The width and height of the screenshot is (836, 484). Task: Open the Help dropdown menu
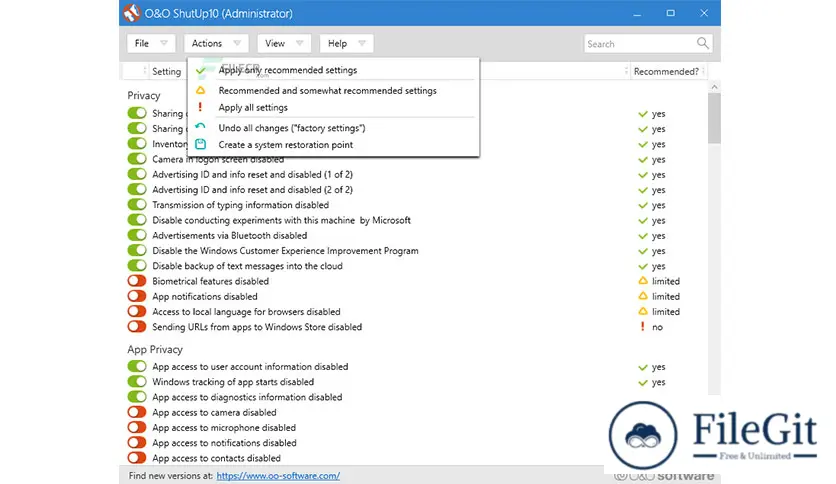[x=346, y=43]
